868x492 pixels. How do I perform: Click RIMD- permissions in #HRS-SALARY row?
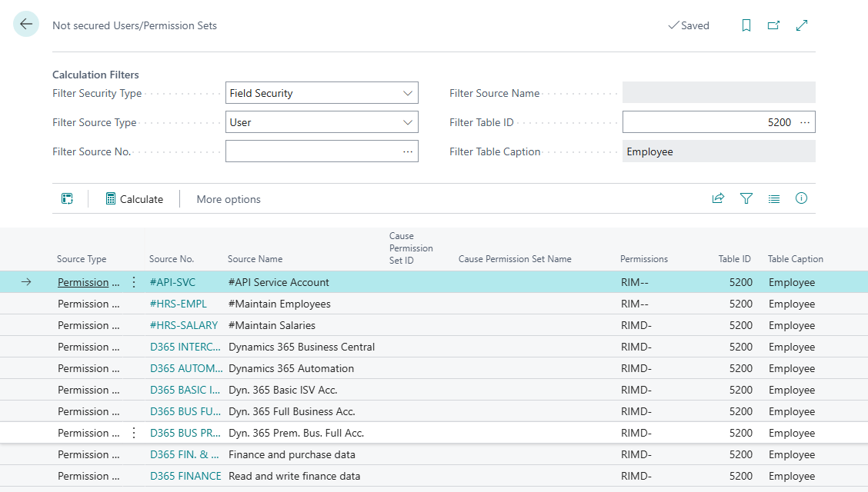[636, 325]
